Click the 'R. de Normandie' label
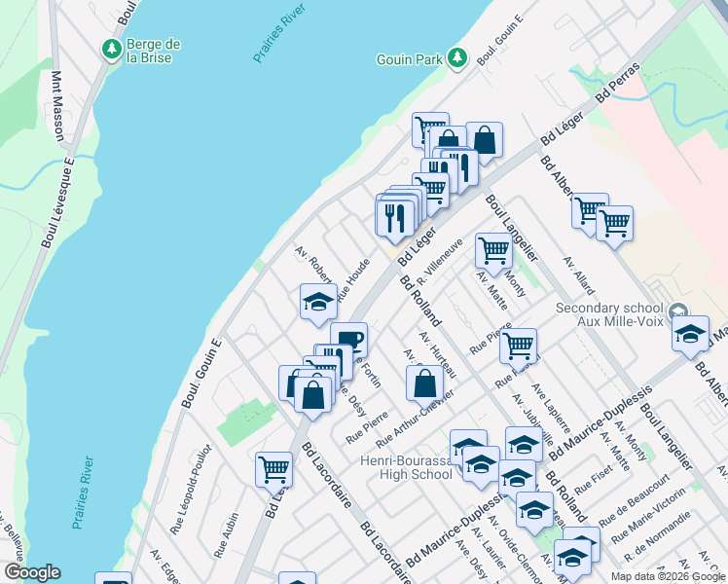Viewport: 728px width, 584px height. point(657,536)
